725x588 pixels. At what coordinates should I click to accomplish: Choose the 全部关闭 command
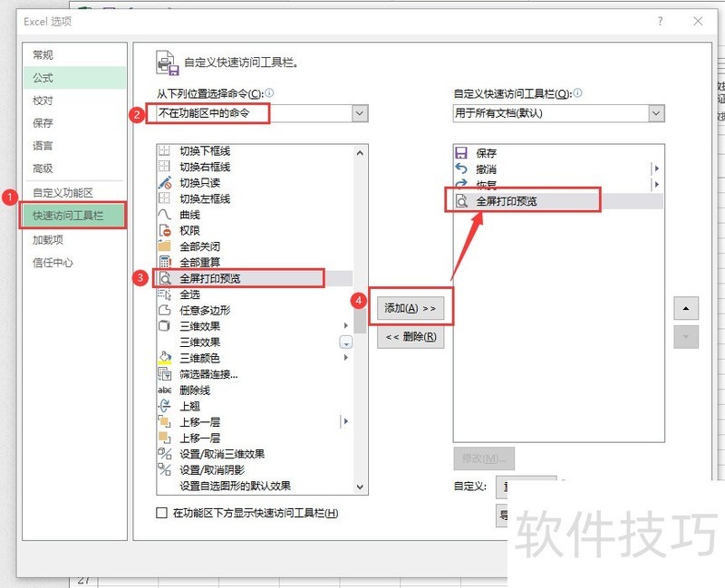[199, 246]
